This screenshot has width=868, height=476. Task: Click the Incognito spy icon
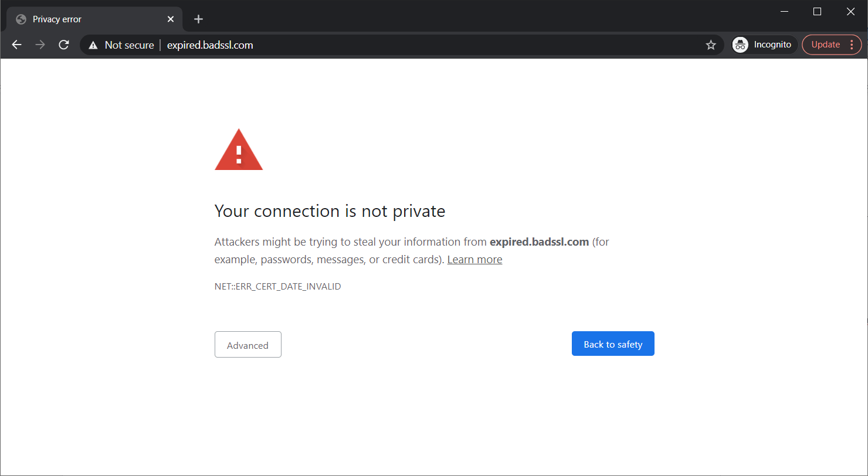click(x=740, y=45)
